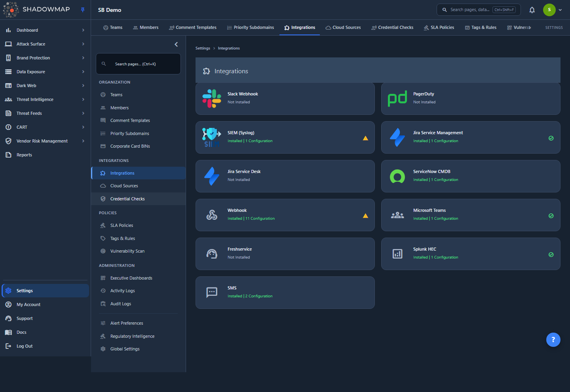The width and height of the screenshot is (570, 392).
Task: Open Regulatory Intelligence page
Action: coord(139,336)
